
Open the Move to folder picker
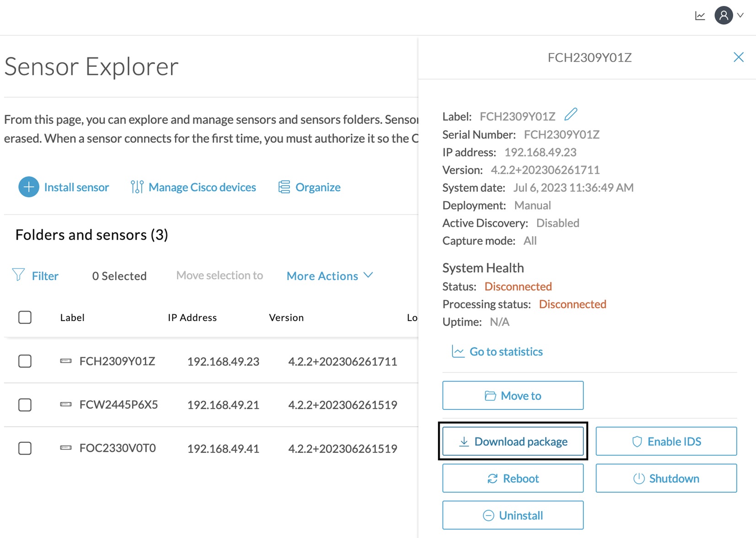tap(512, 396)
